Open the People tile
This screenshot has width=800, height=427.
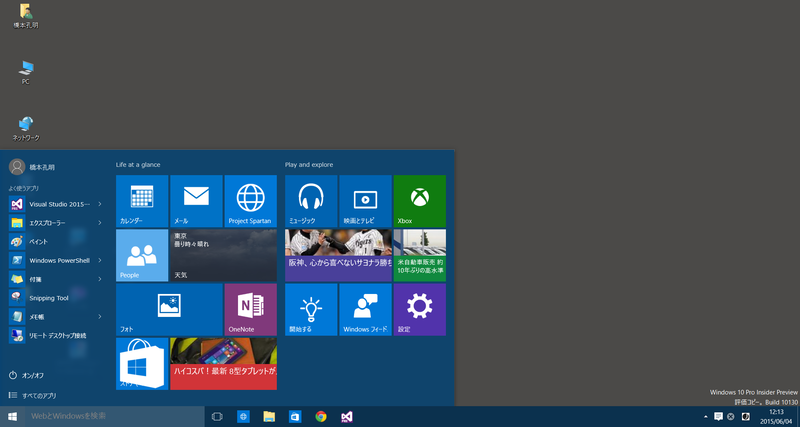tap(142, 255)
